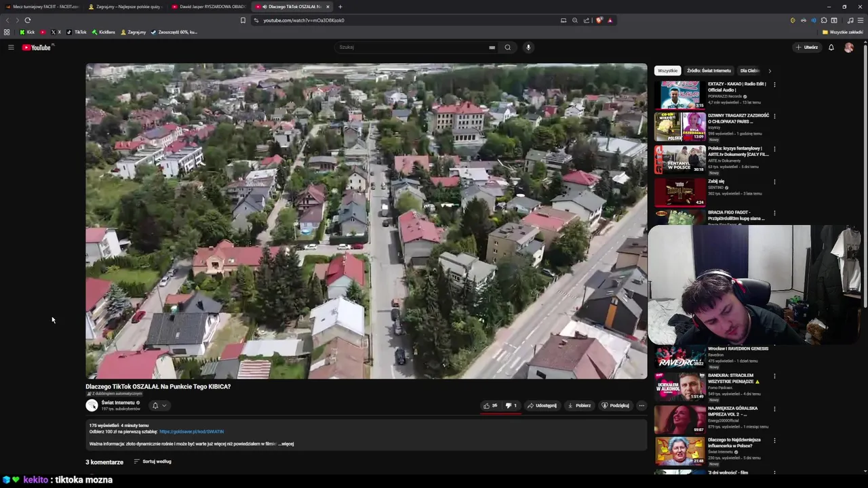
Task: Expand description with ...więcej
Action: tap(286, 444)
